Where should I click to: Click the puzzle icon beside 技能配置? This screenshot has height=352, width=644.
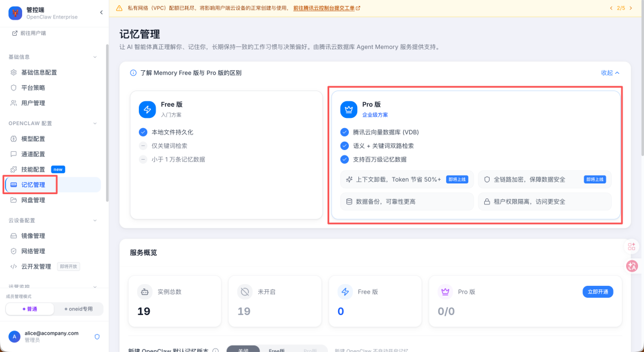coord(14,169)
